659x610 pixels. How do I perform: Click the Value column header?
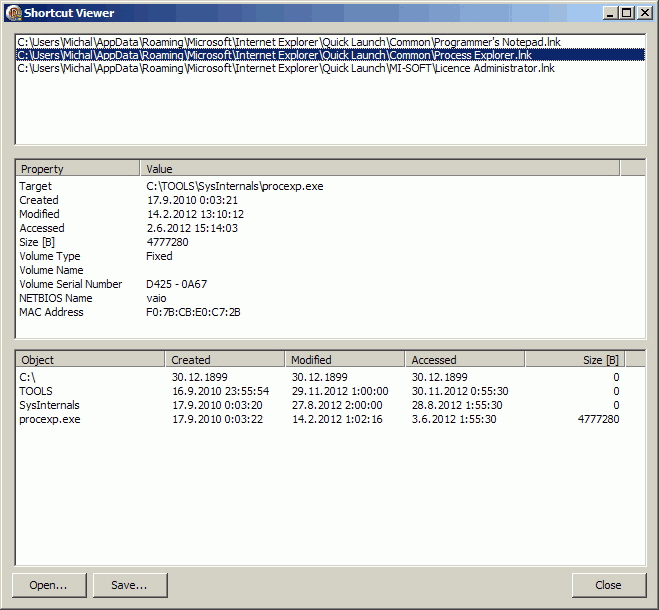pos(380,169)
